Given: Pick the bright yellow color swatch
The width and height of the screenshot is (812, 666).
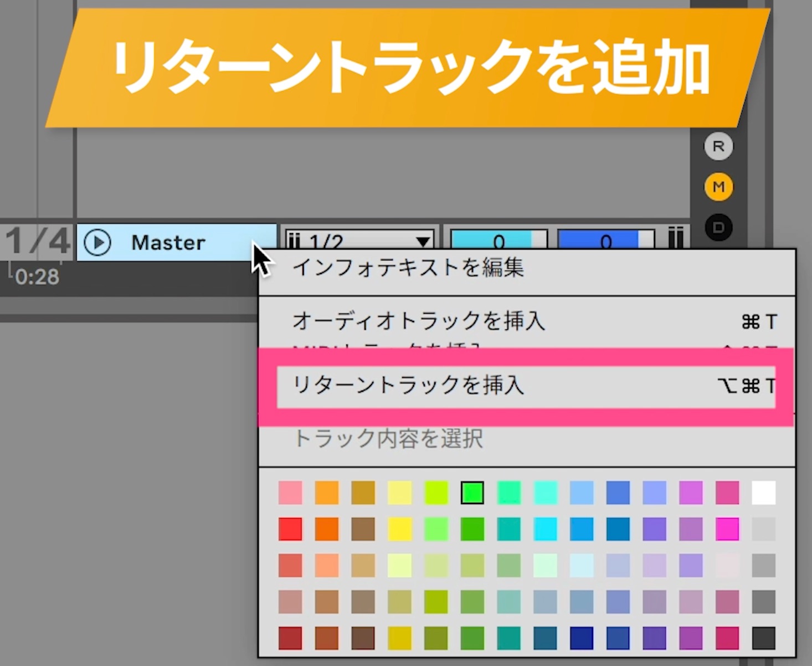Looking at the screenshot, I should [399, 529].
